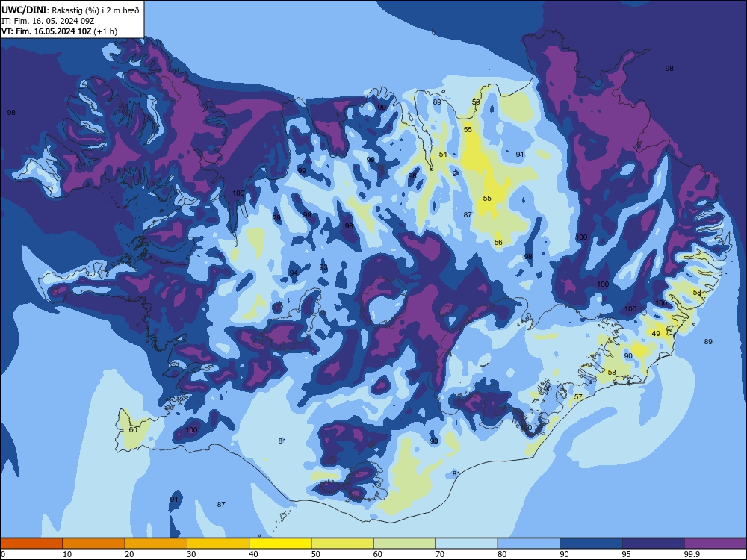Screen dimensions: 747x560
Task: Click the 60–70 light green legend swatch
Action: pos(404,544)
